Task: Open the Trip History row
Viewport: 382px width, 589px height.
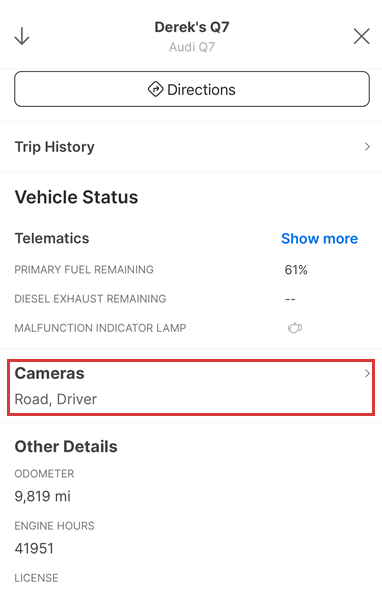Action: [191, 146]
